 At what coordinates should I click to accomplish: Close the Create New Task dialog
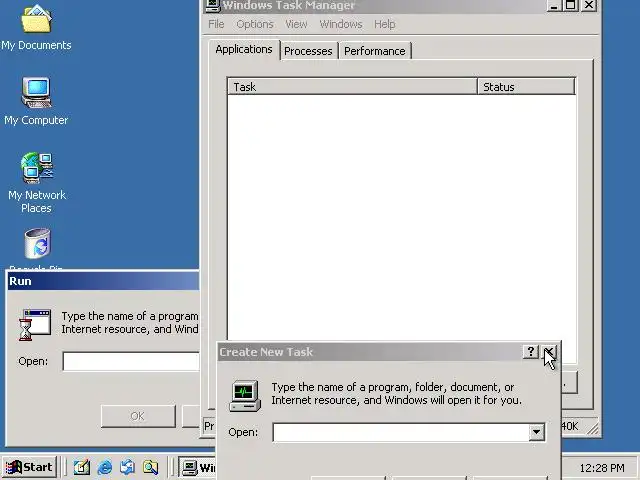click(549, 352)
